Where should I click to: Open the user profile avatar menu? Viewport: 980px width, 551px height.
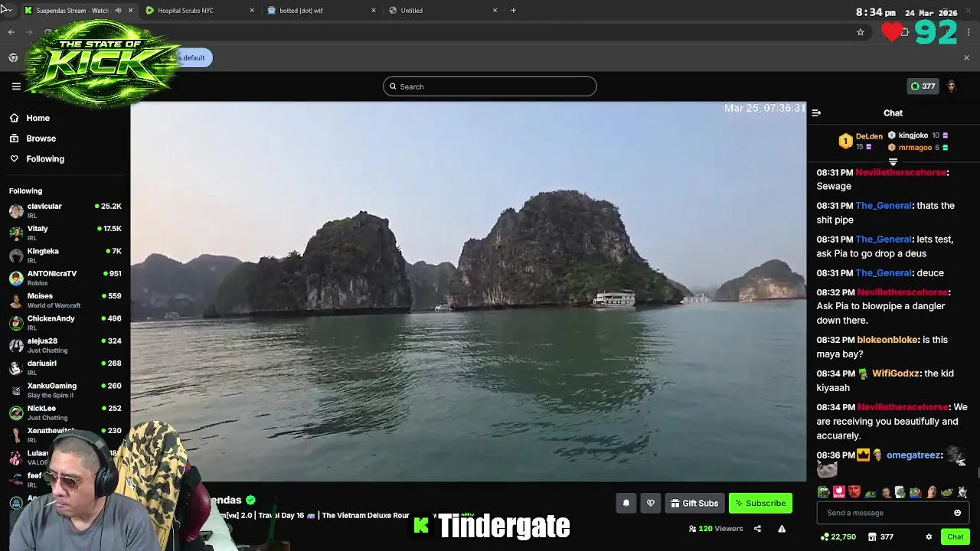click(952, 86)
